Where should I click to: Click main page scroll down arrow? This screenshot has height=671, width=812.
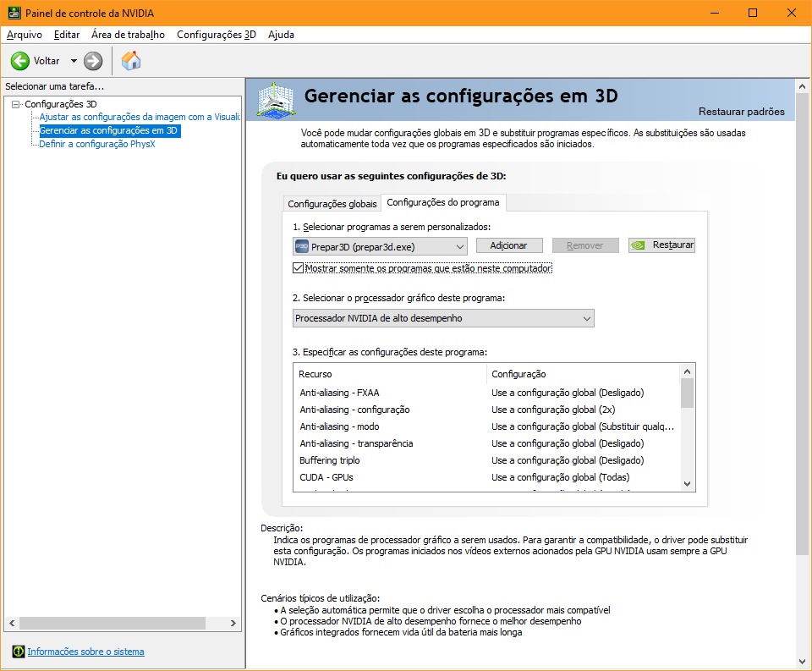coord(802,662)
